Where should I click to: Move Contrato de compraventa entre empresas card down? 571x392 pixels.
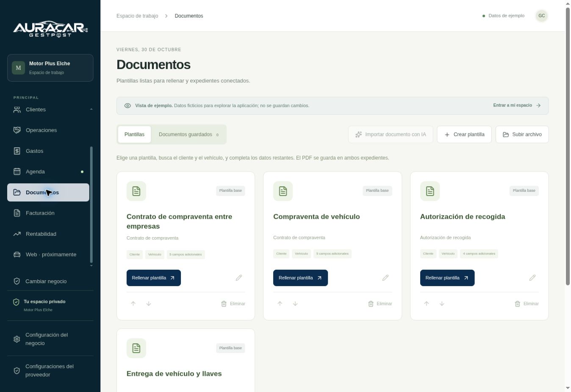tap(149, 304)
